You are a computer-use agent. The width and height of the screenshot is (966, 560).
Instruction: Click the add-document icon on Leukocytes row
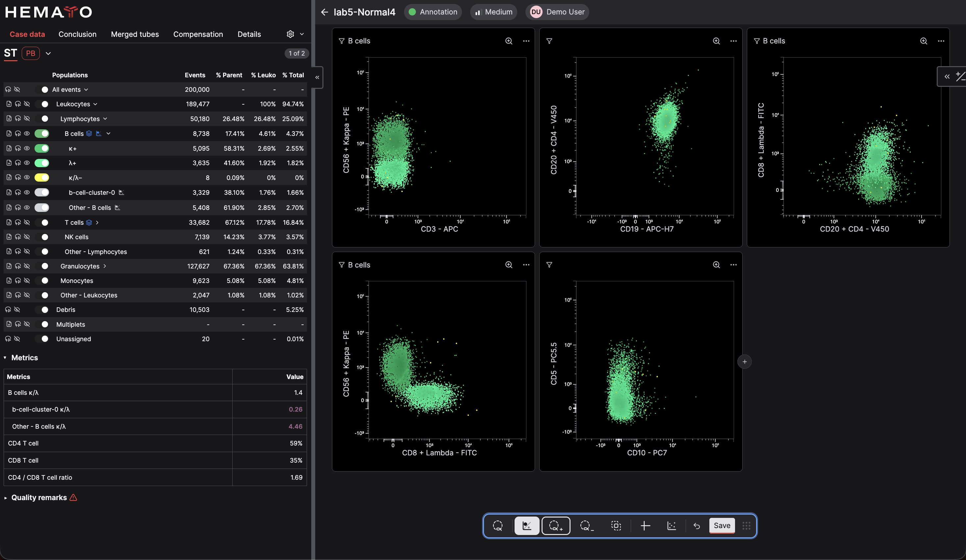[9, 104]
